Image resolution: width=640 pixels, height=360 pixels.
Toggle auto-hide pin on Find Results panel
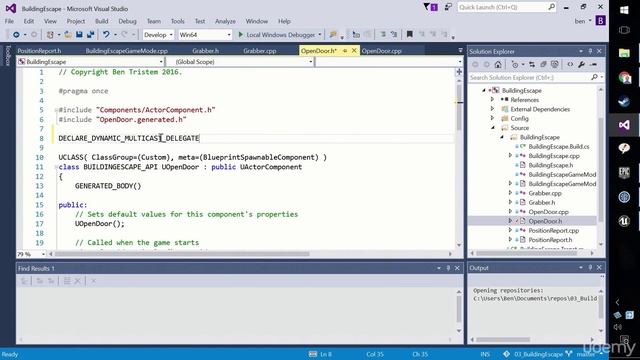pos(448,268)
